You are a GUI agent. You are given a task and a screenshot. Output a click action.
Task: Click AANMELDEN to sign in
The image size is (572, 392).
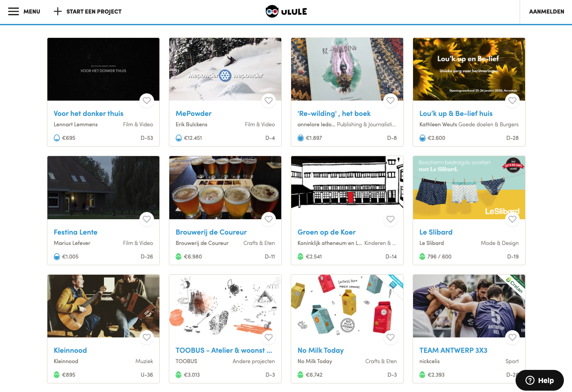[546, 12]
